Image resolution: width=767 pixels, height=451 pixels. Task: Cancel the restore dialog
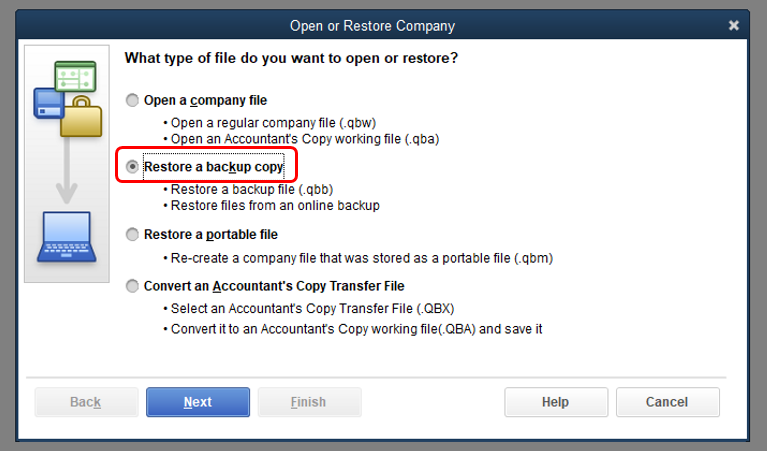pyautogui.click(x=667, y=402)
